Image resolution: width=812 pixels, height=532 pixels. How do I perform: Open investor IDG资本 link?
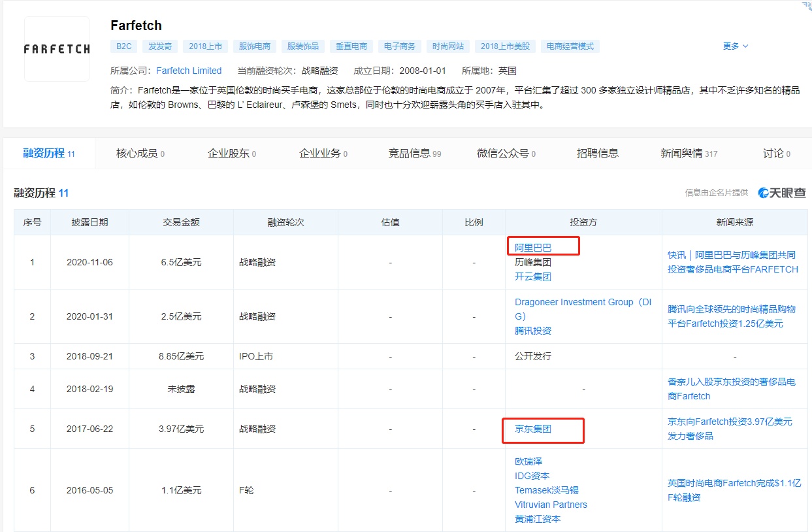(x=532, y=476)
